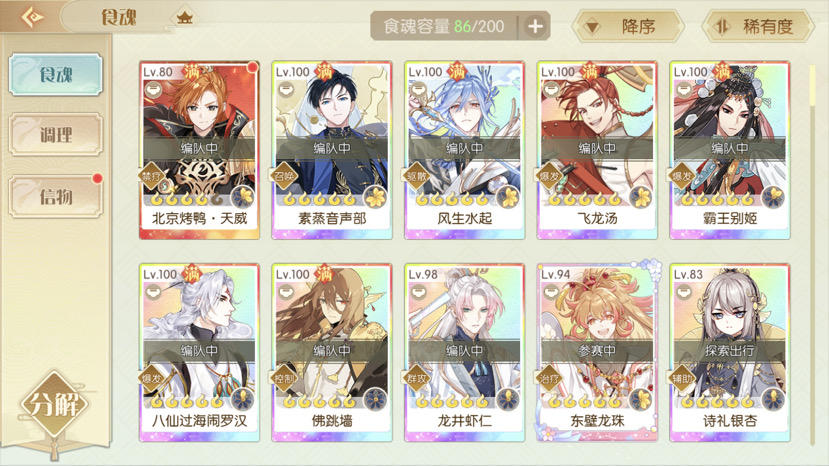Switch to the 信物 tab
The height and width of the screenshot is (466, 829).
coord(56,197)
